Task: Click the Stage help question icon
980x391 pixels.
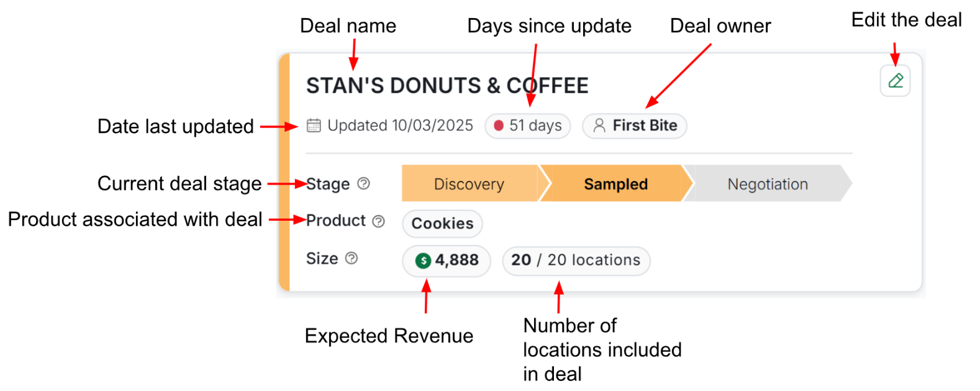Action: tap(364, 183)
